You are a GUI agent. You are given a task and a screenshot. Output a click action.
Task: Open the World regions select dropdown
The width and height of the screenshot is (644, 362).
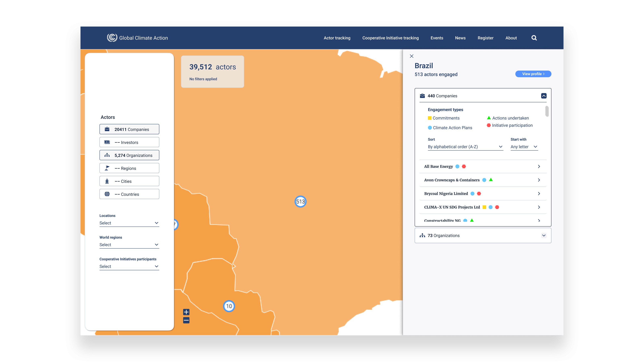tap(129, 245)
